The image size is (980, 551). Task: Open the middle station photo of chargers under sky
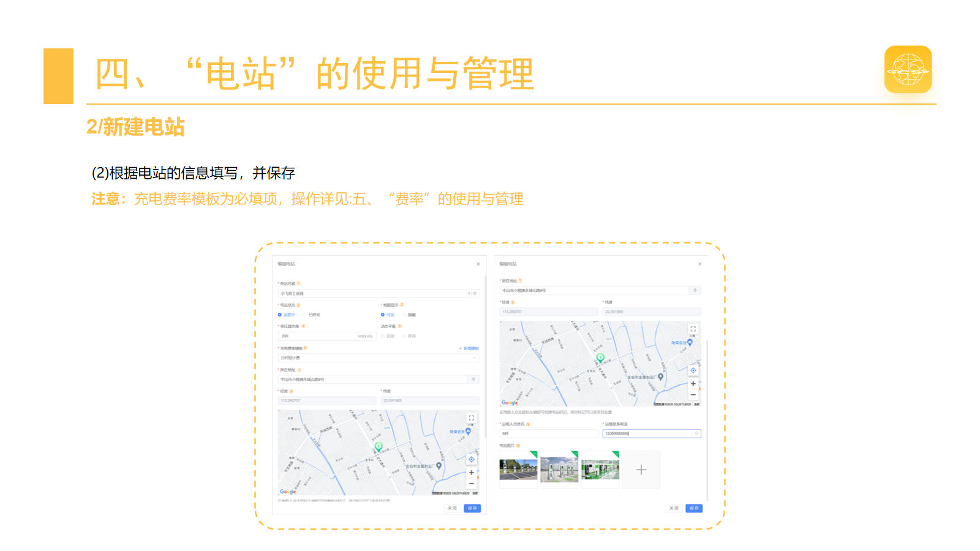tap(559, 470)
